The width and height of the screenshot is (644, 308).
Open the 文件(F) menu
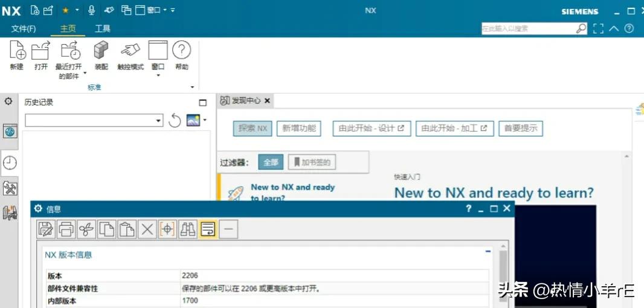[x=24, y=29]
